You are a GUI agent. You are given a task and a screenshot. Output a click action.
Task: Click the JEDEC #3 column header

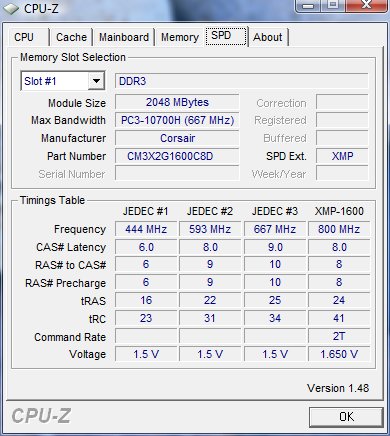(x=275, y=211)
